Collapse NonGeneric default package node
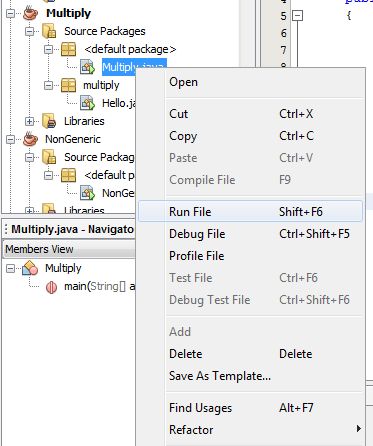 click(x=49, y=175)
